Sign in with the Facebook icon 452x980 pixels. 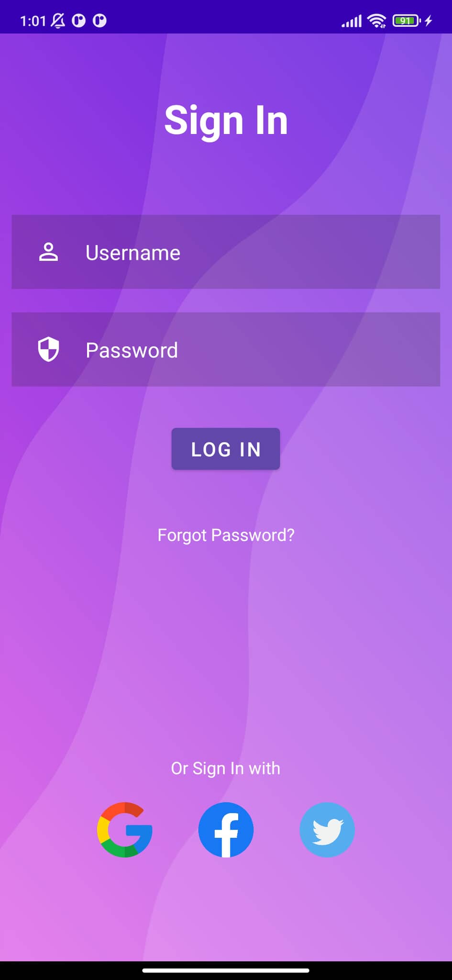226,829
